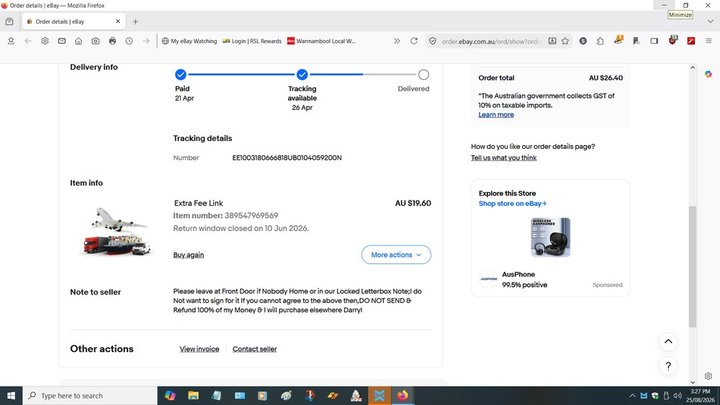
Task: Click the blue X-shaped taskbar app icon
Action: 379,395
